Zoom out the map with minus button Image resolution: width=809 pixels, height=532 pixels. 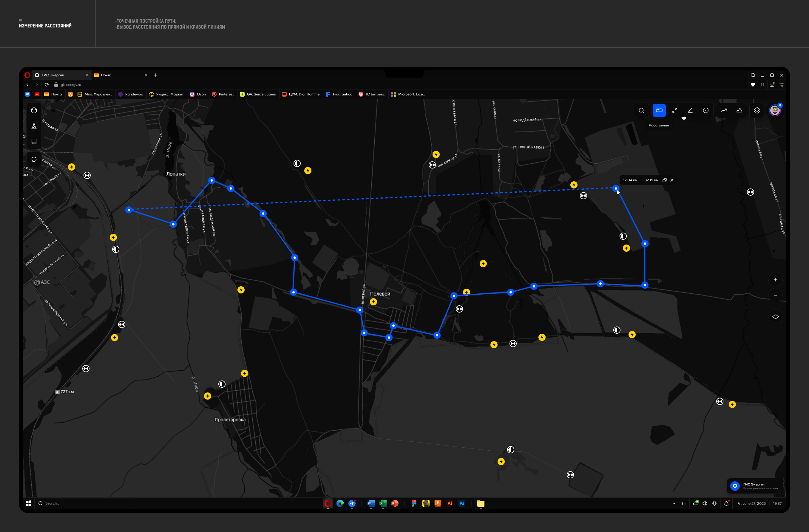tap(775, 295)
